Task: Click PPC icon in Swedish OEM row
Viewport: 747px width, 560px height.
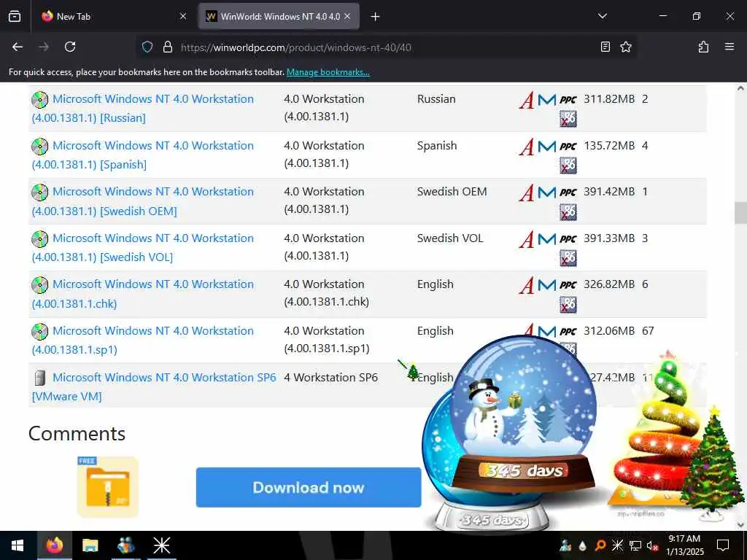Action: click(x=568, y=192)
